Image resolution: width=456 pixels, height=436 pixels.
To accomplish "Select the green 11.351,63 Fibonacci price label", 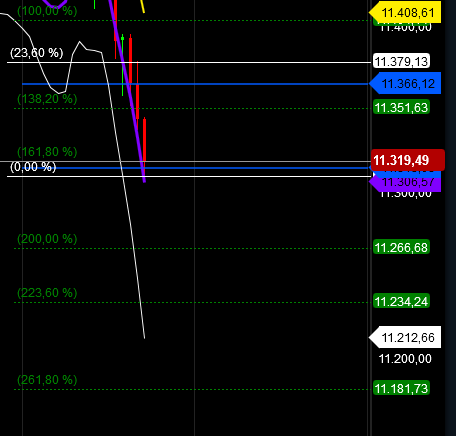I will (x=401, y=107).
